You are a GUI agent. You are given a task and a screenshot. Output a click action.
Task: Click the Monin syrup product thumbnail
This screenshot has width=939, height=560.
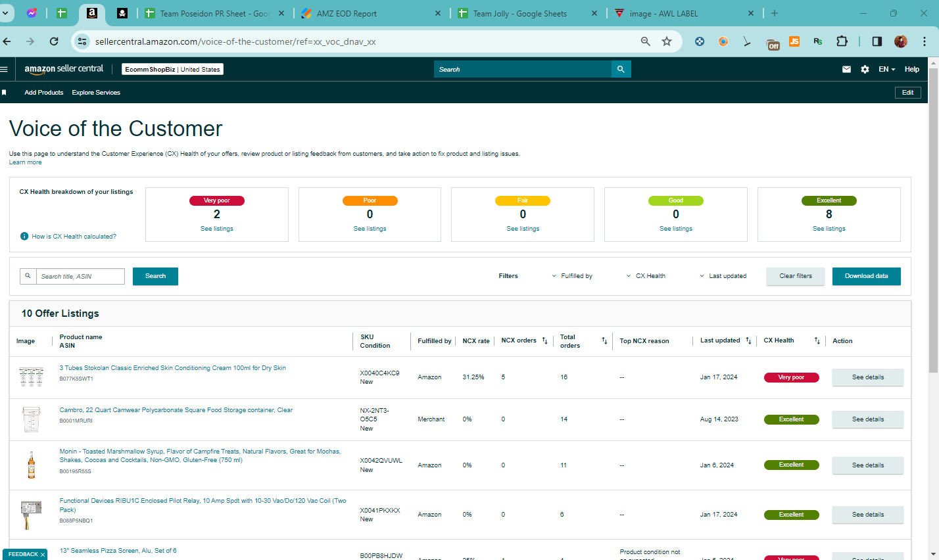click(x=31, y=465)
